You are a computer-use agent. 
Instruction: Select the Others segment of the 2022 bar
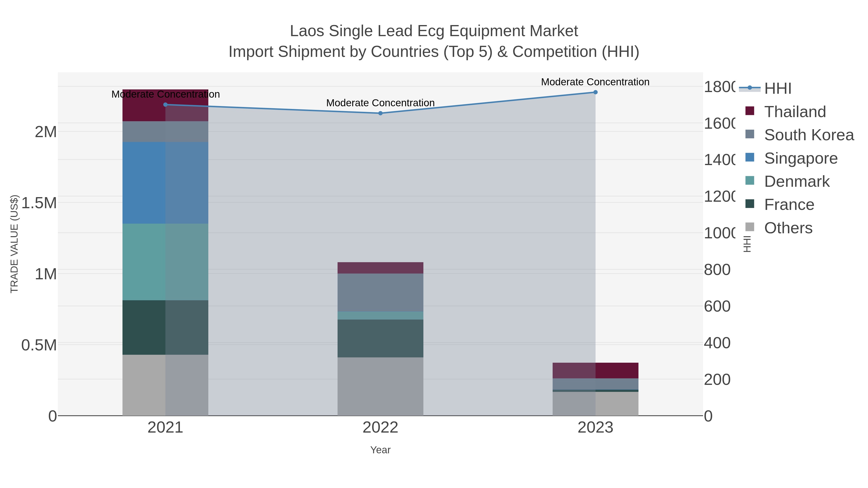click(380, 387)
